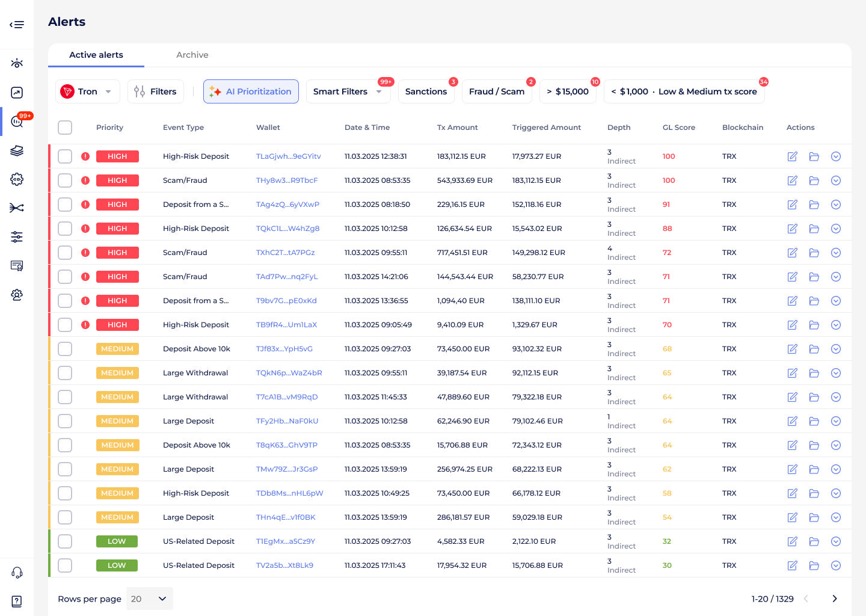This screenshot has height=616, width=866.
Task: Check the select-all checkbox in the header row
Action: [64, 128]
